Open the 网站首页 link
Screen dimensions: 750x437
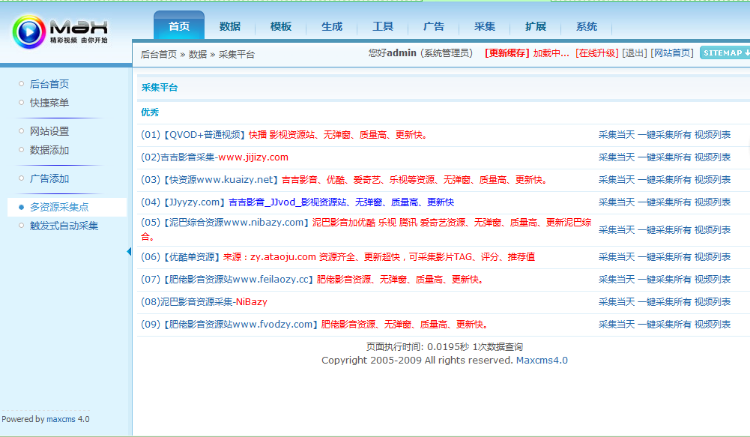[672, 53]
